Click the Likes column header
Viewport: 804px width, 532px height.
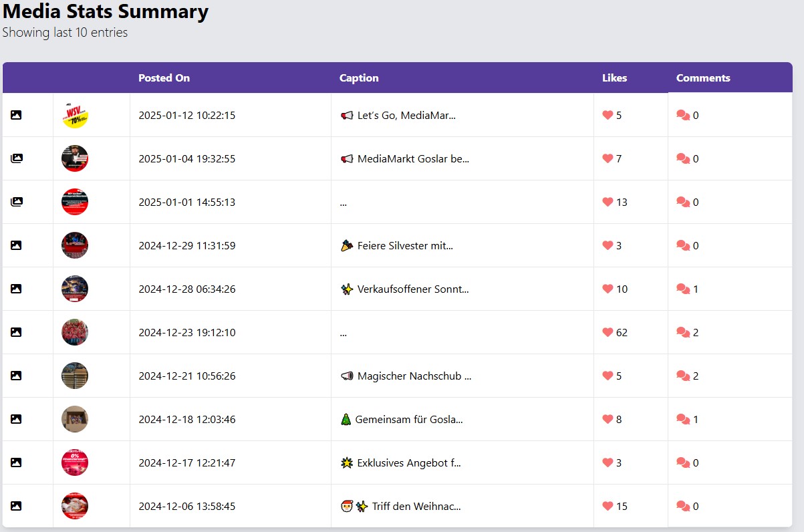tap(614, 78)
